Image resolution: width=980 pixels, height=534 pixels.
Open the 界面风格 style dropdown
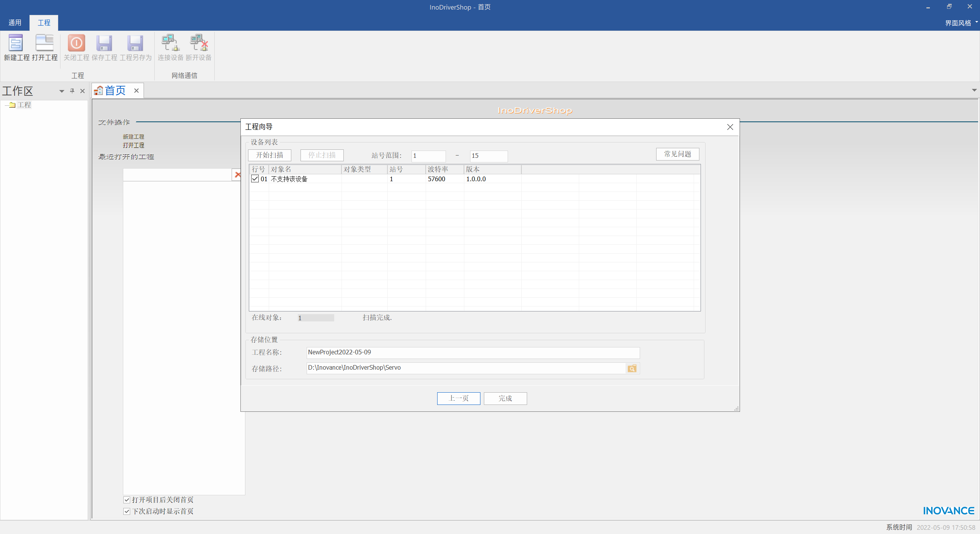(x=961, y=23)
